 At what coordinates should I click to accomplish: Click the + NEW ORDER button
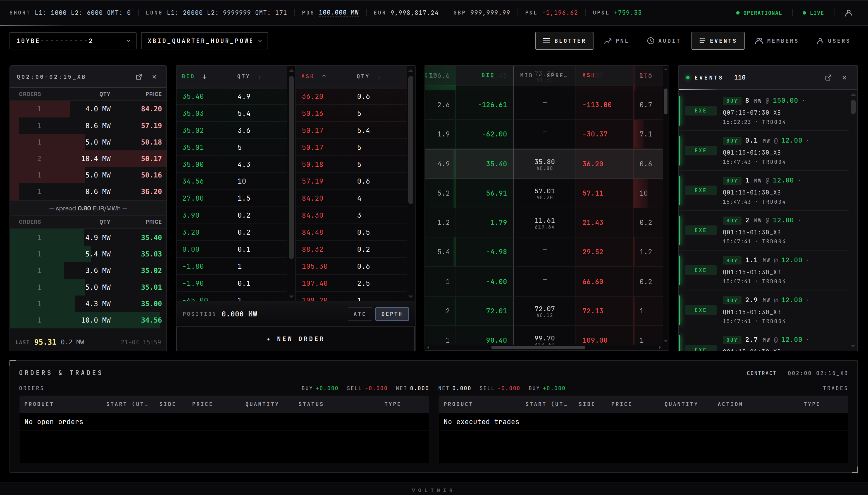point(295,339)
